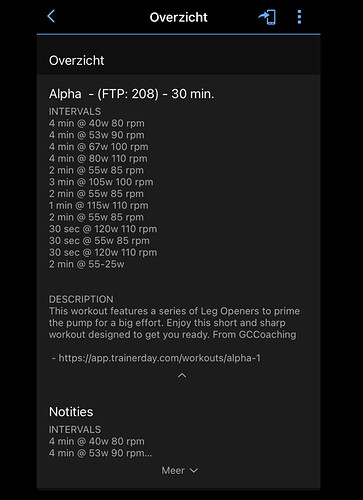
Task: Tap the Notities section heading
Action: 71,412
